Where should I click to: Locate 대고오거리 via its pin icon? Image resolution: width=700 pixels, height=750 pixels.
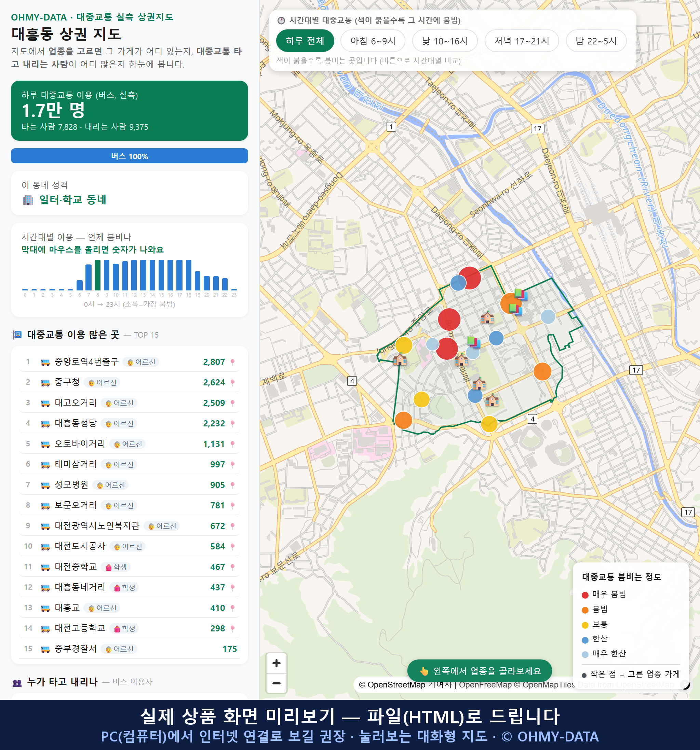(232, 403)
